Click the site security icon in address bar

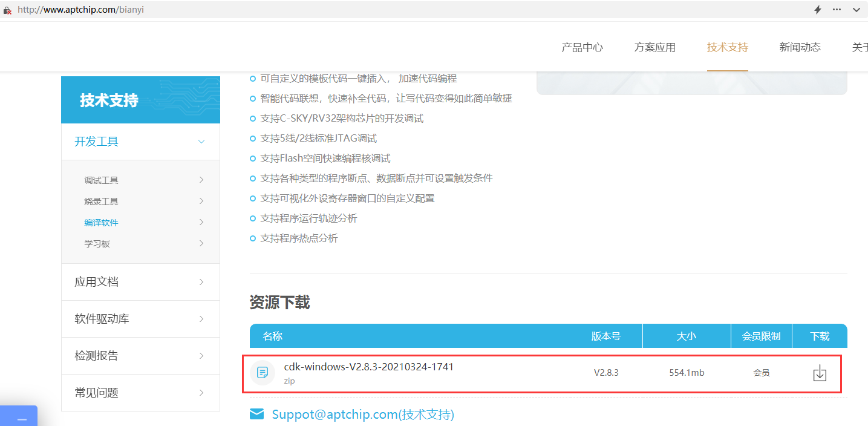click(7, 10)
